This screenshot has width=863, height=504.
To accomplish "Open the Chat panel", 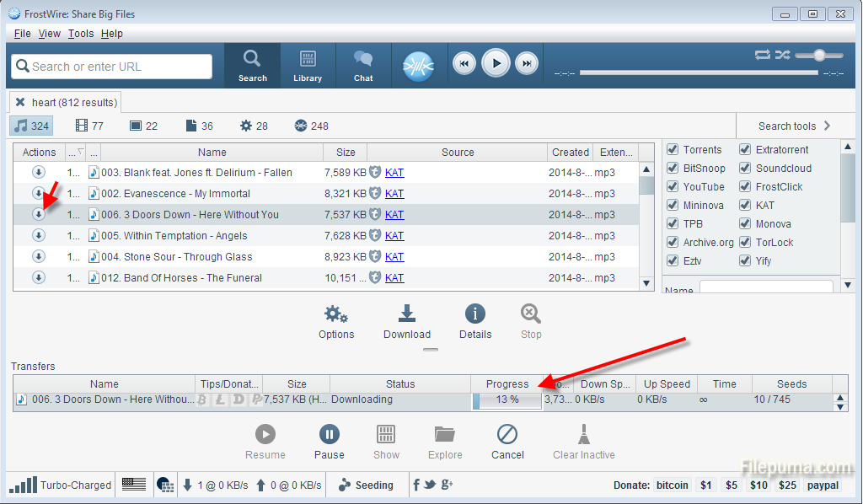I will 363,66.
